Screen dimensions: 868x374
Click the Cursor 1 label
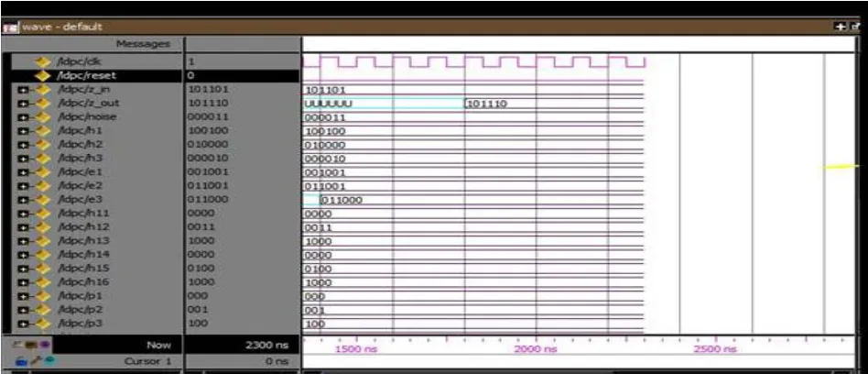pyautogui.click(x=147, y=362)
